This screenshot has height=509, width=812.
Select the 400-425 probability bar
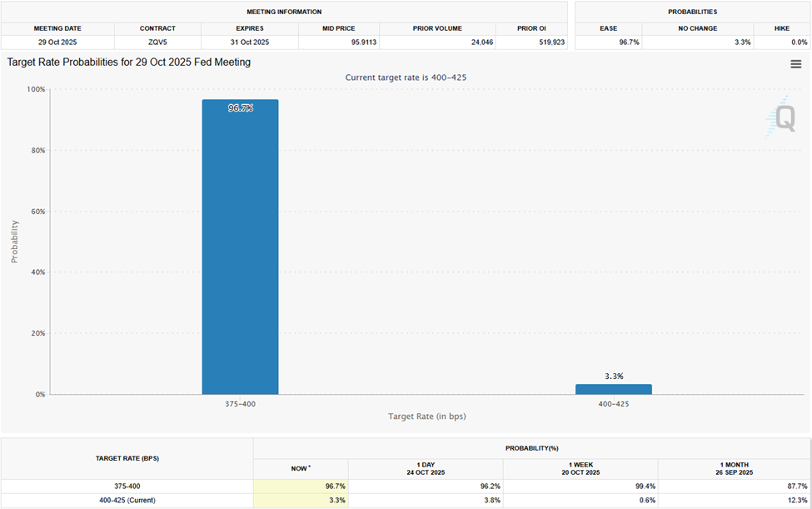614,387
